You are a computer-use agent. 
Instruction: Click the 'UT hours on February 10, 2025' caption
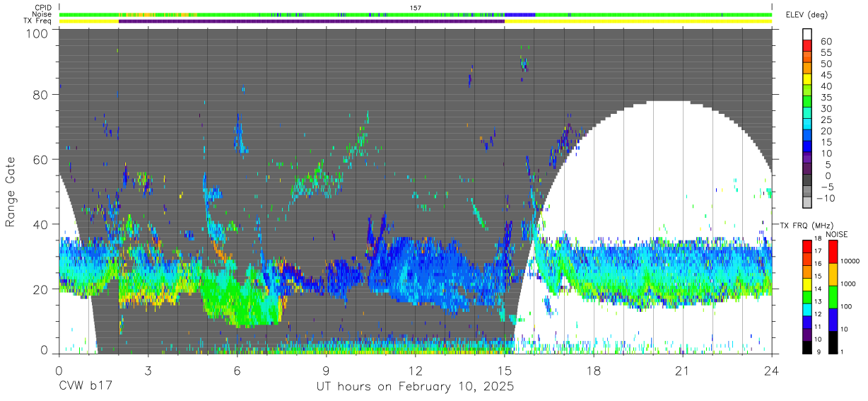click(x=416, y=388)
